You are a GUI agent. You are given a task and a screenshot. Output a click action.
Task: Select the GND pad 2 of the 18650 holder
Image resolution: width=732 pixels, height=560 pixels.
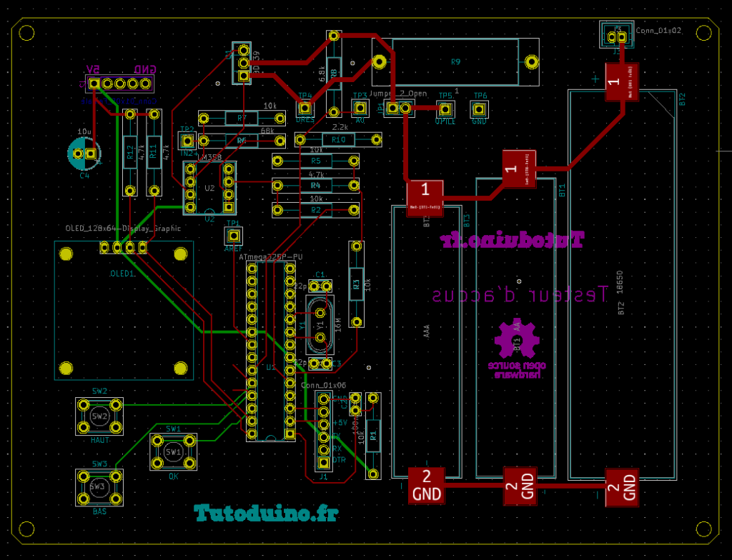coord(623,488)
